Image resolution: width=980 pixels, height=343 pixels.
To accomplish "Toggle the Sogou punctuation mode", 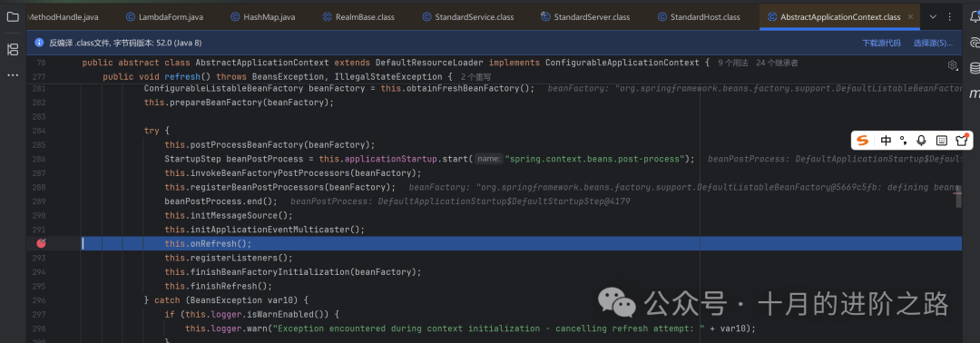I will click(x=904, y=141).
